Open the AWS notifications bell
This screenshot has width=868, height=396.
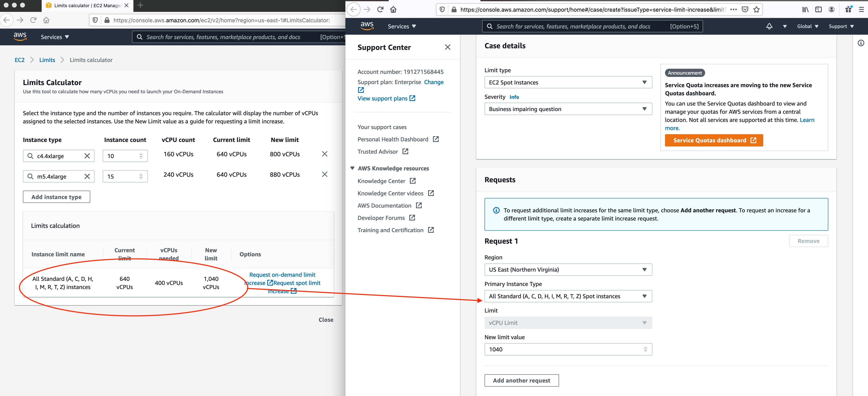(x=769, y=26)
